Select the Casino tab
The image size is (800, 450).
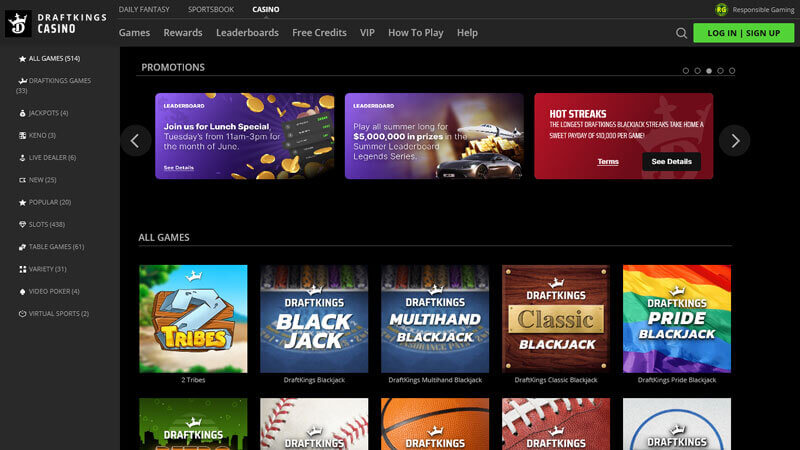pos(266,9)
